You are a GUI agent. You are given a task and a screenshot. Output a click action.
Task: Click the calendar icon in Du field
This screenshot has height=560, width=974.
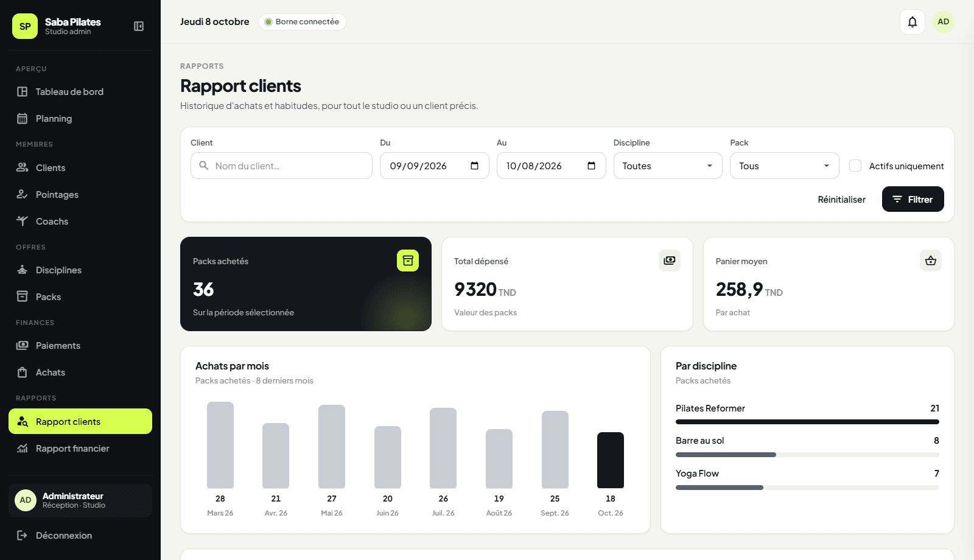[x=475, y=166]
